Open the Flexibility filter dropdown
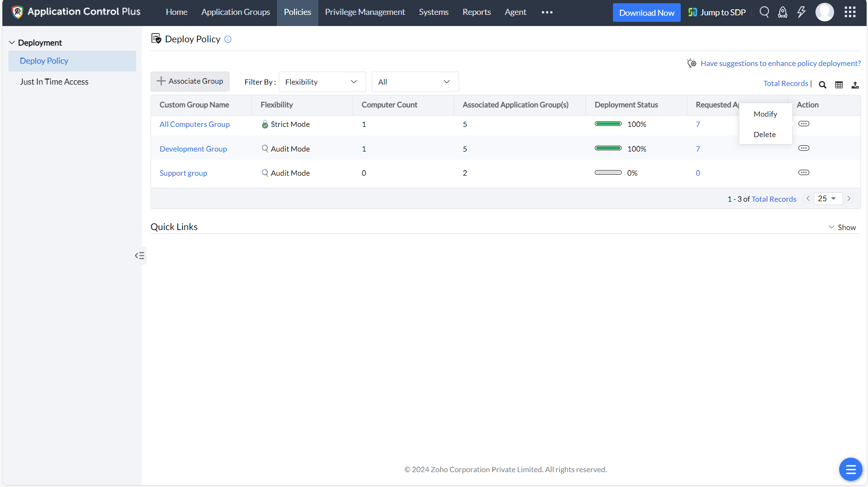Screen dimensions: 868x487 [x=322, y=82]
